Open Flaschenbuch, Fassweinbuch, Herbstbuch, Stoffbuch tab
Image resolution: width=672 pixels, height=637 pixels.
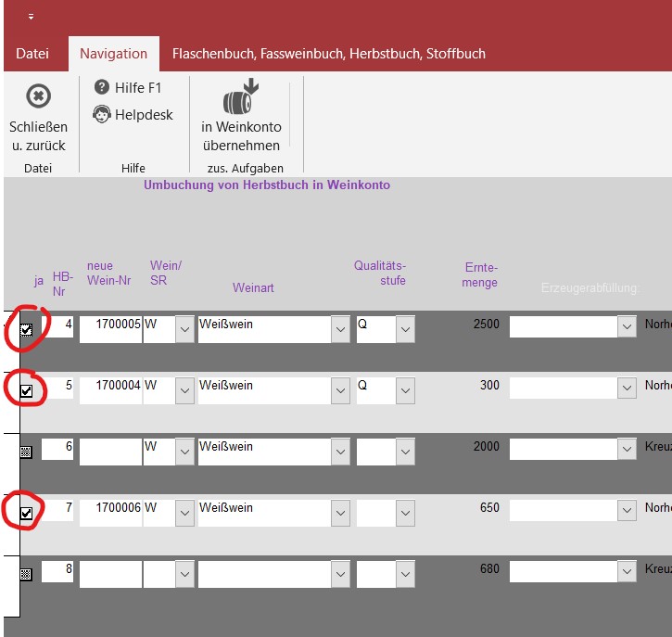coord(328,54)
